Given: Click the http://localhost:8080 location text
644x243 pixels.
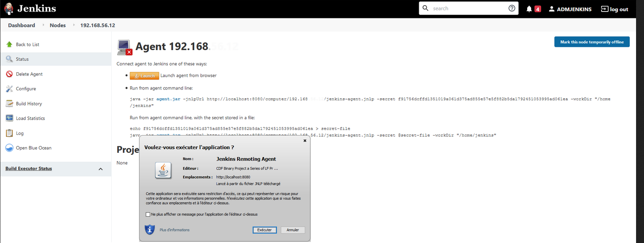Looking at the screenshot, I should point(233,177).
